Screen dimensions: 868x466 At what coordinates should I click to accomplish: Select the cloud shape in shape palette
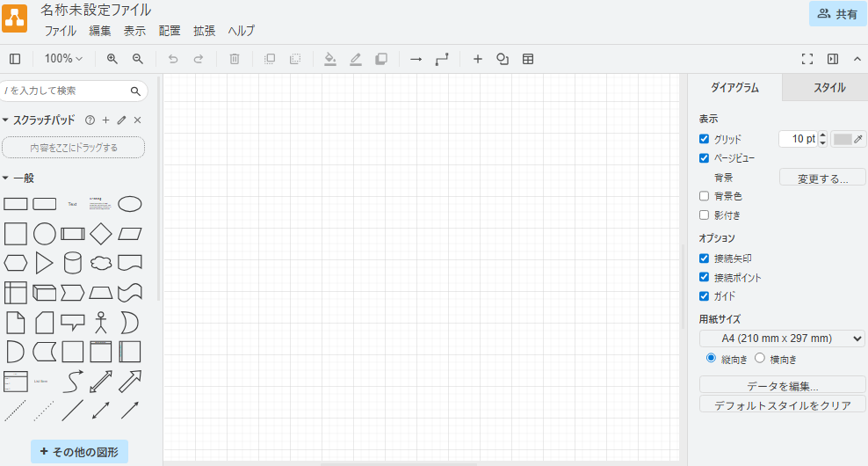[x=101, y=263]
